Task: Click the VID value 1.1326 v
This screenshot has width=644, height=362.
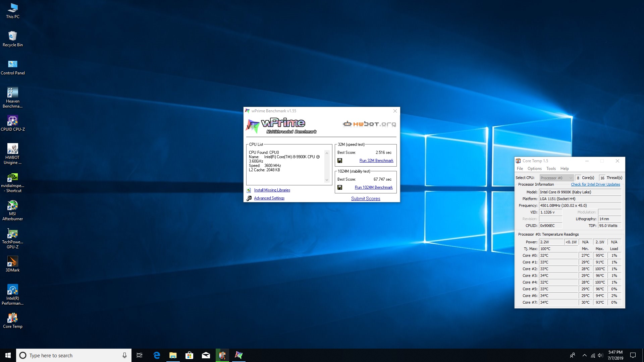Action: pos(550,212)
